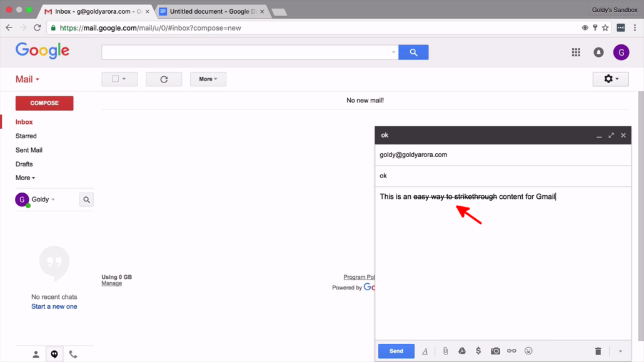Open the settings gear menu

point(611,79)
